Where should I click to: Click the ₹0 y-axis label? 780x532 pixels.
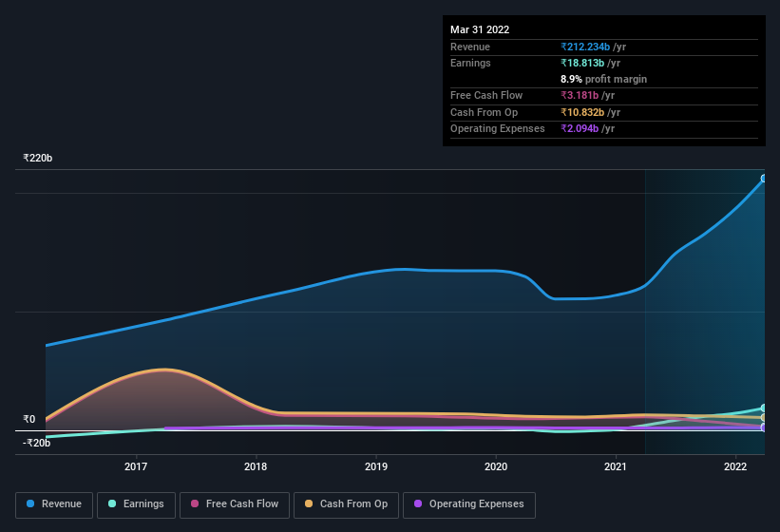pyautogui.click(x=29, y=419)
